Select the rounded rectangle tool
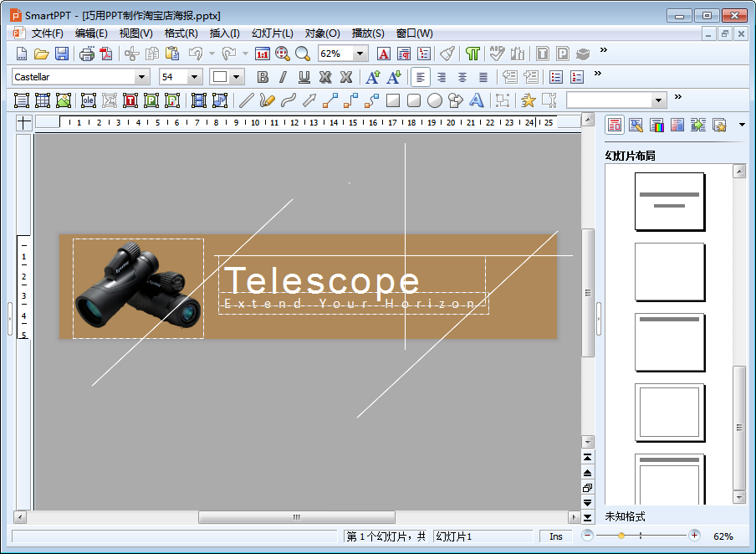The height and width of the screenshot is (554, 756). point(414,100)
